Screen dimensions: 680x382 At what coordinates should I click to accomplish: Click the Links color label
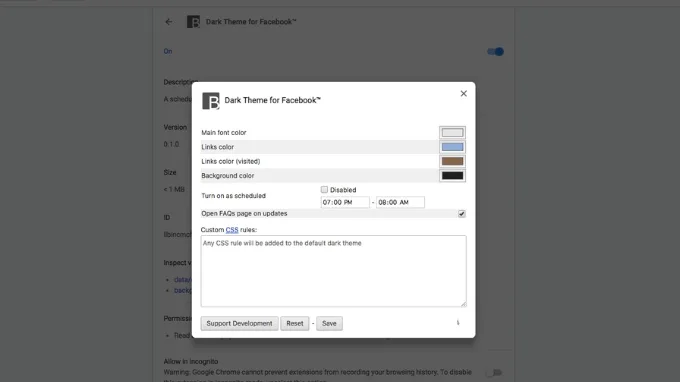218,147
